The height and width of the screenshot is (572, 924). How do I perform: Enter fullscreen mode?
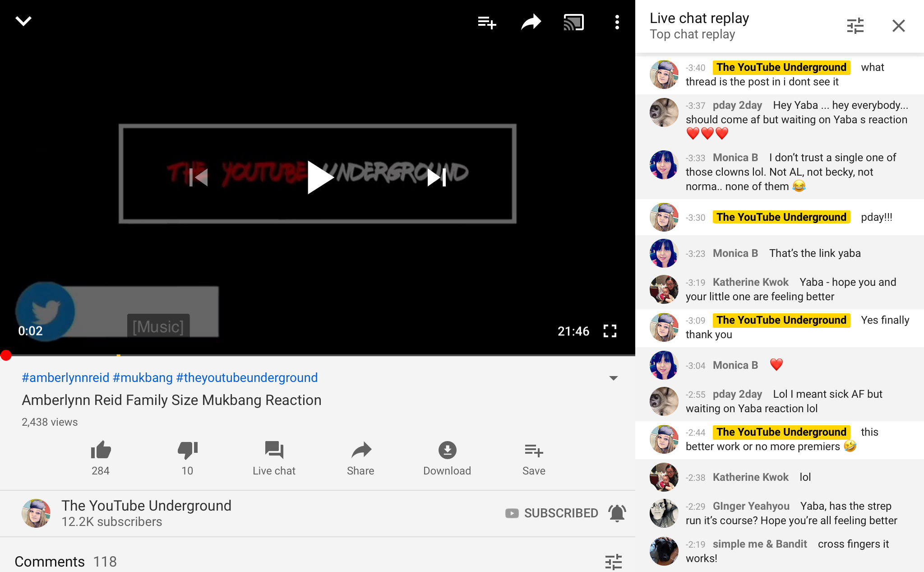click(x=610, y=331)
